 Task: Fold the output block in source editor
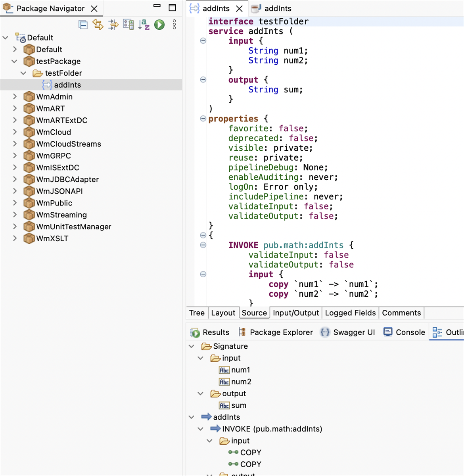(203, 80)
